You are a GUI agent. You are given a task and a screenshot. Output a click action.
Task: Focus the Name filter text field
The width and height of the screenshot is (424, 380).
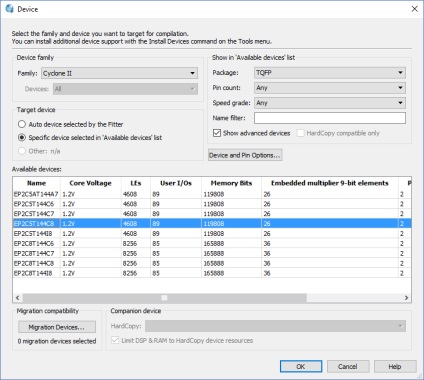click(x=330, y=118)
